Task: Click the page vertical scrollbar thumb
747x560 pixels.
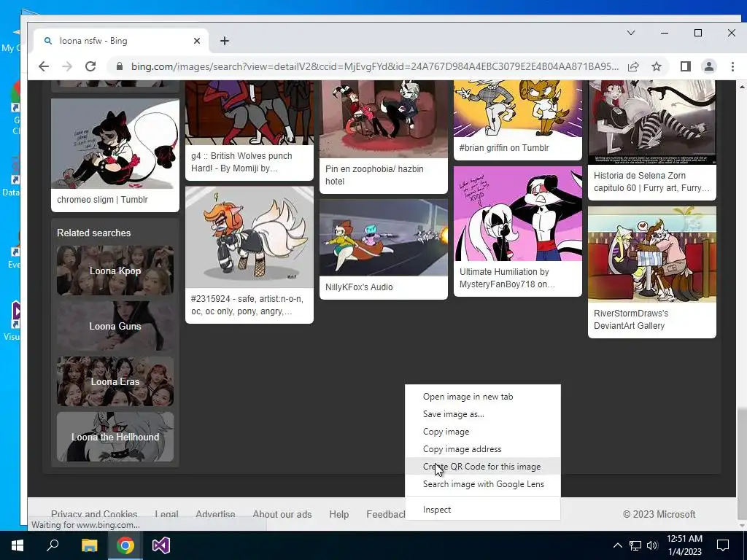Action: (742, 464)
